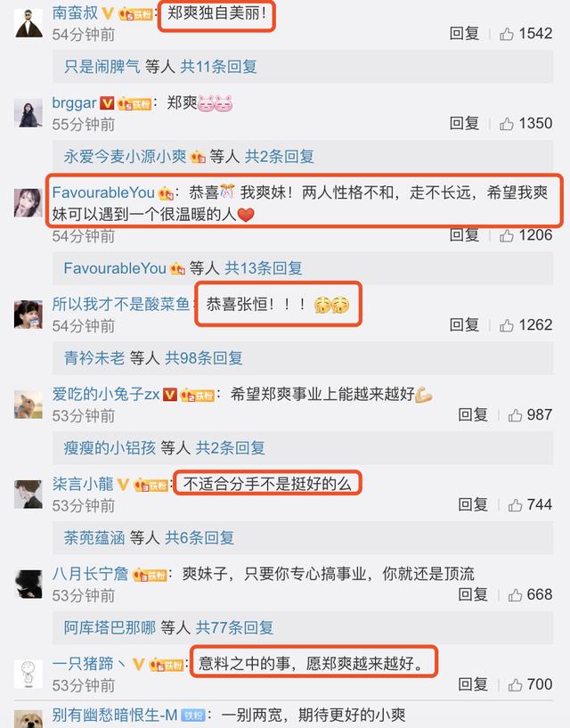The image size is (570, 728).
Task: Reply to 南蛮叔's comment
Action: [464, 34]
